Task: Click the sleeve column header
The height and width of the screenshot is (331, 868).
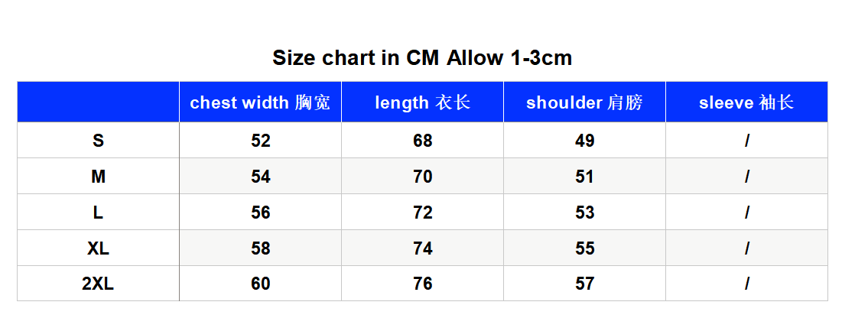Action: tap(746, 102)
